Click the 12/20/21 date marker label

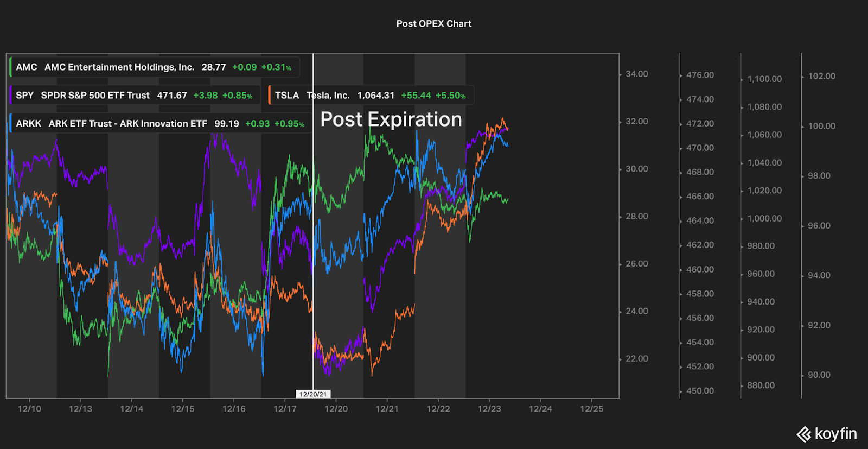point(313,394)
